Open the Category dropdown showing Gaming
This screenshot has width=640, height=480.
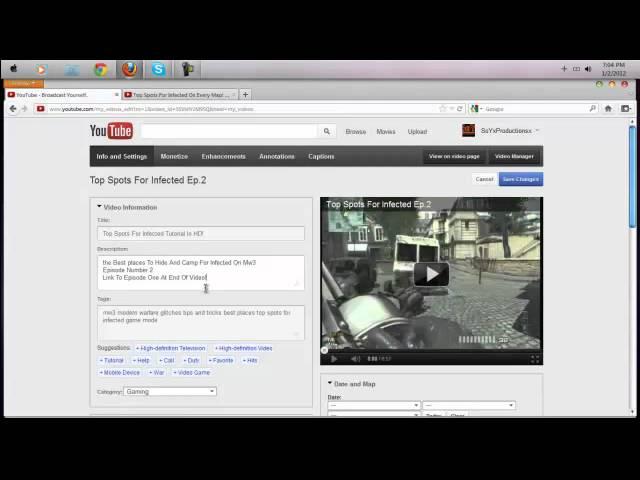click(x=170, y=391)
